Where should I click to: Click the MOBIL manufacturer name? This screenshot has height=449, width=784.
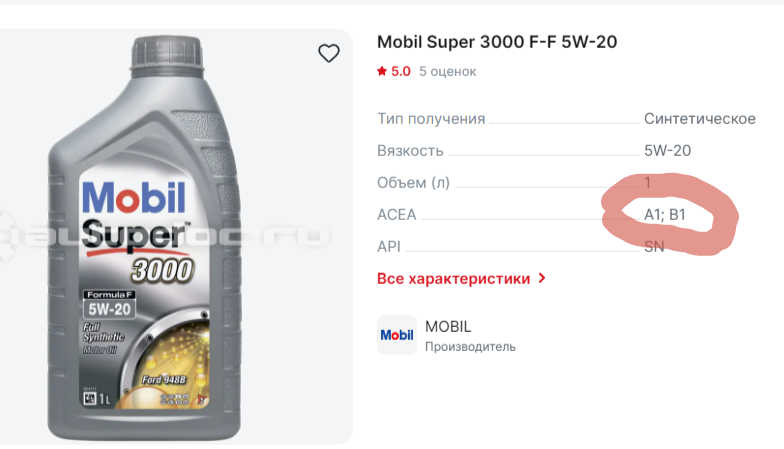coord(448,327)
